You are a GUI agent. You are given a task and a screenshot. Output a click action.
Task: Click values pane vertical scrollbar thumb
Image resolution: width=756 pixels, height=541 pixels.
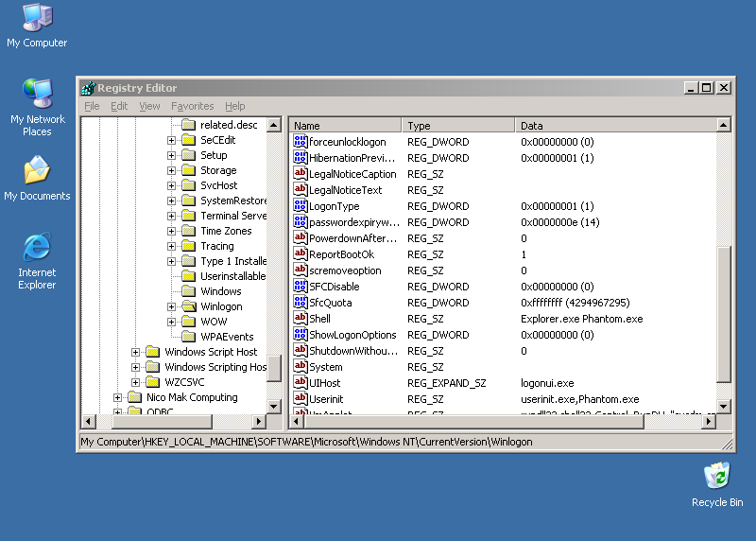click(723, 314)
